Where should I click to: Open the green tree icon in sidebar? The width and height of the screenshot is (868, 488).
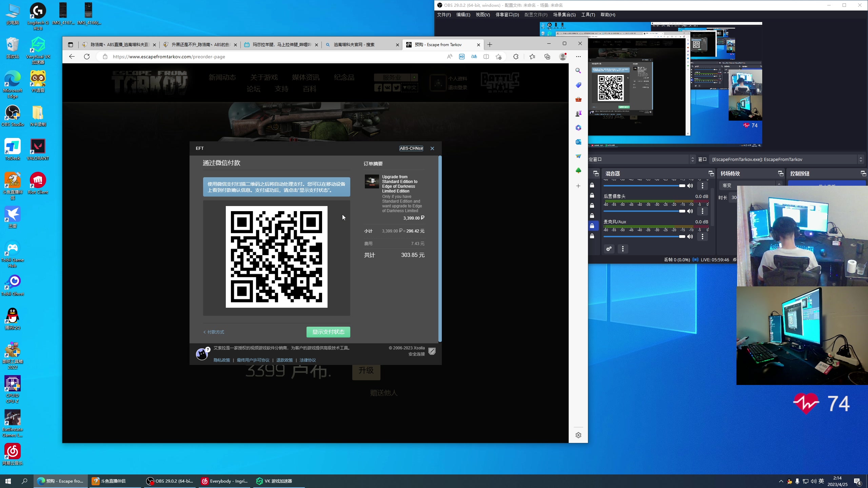click(x=578, y=170)
